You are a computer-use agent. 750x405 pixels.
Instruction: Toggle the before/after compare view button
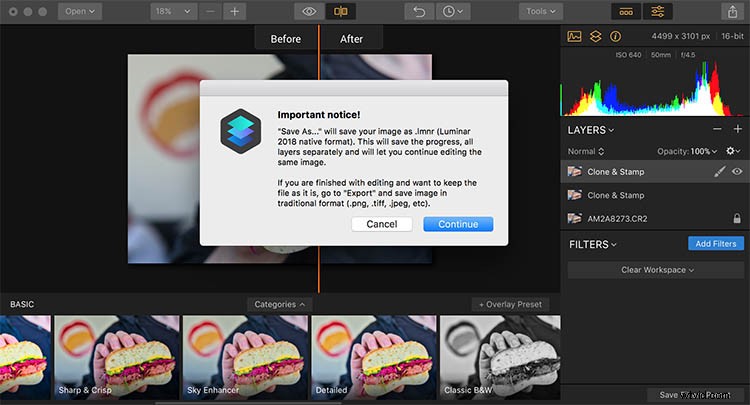pyautogui.click(x=341, y=11)
